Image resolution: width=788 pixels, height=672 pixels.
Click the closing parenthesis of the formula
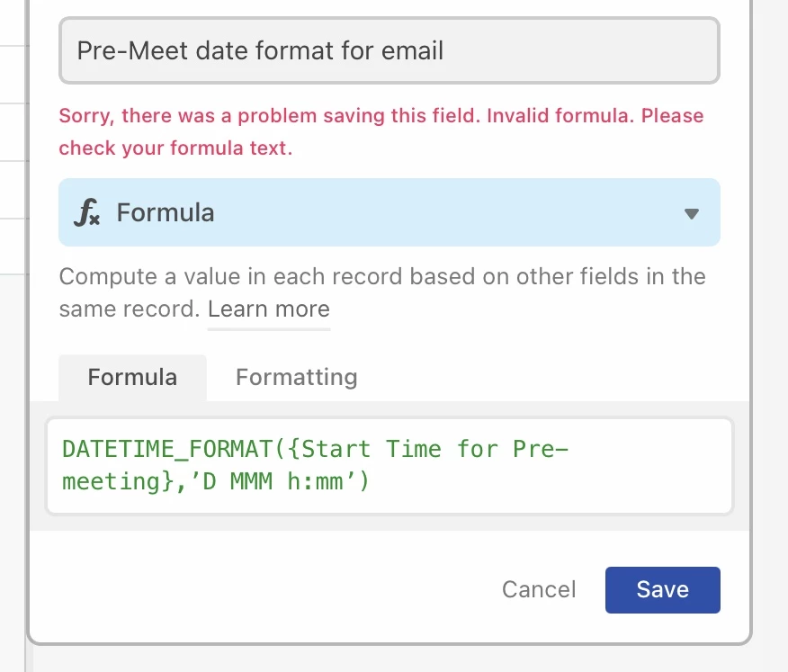click(365, 481)
